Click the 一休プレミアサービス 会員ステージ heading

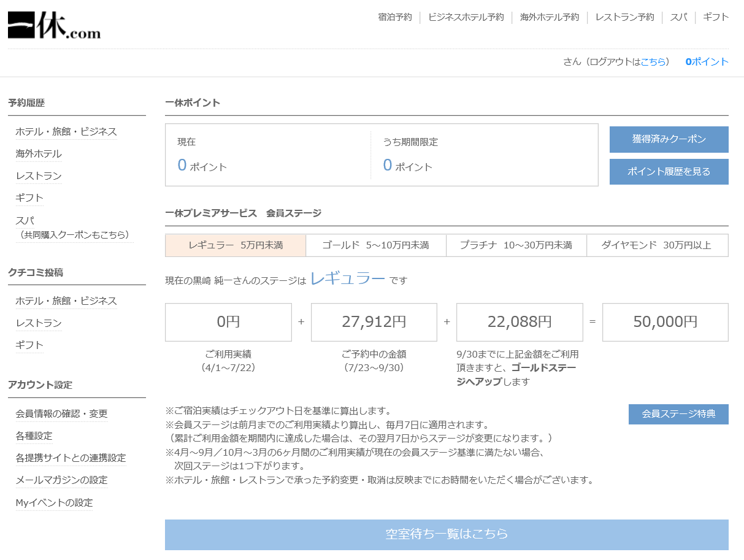pyautogui.click(x=243, y=213)
